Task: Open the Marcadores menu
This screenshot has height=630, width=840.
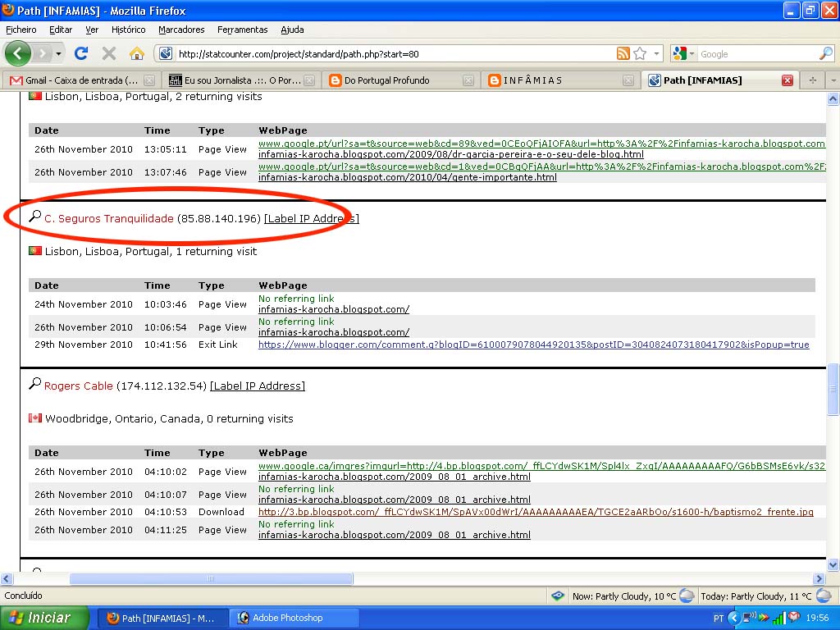Action: click(x=181, y=30)
